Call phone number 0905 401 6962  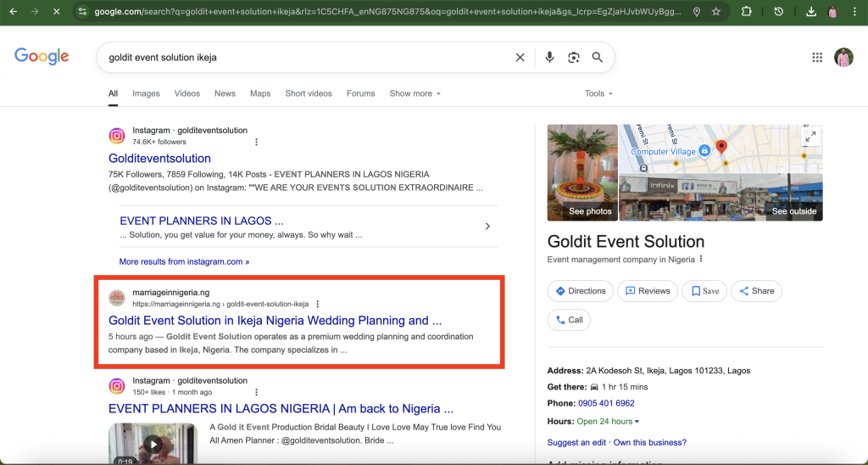[x=606, y=403]
